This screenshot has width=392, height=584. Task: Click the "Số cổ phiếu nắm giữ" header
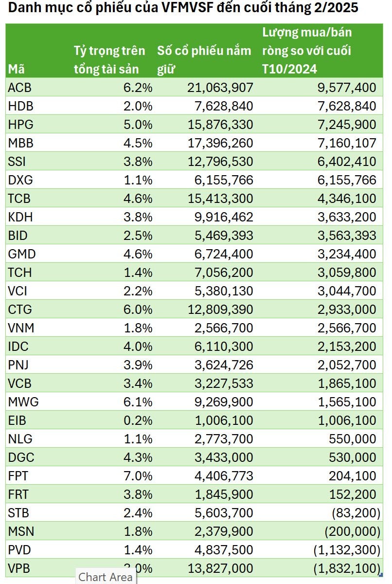(204, 60)
